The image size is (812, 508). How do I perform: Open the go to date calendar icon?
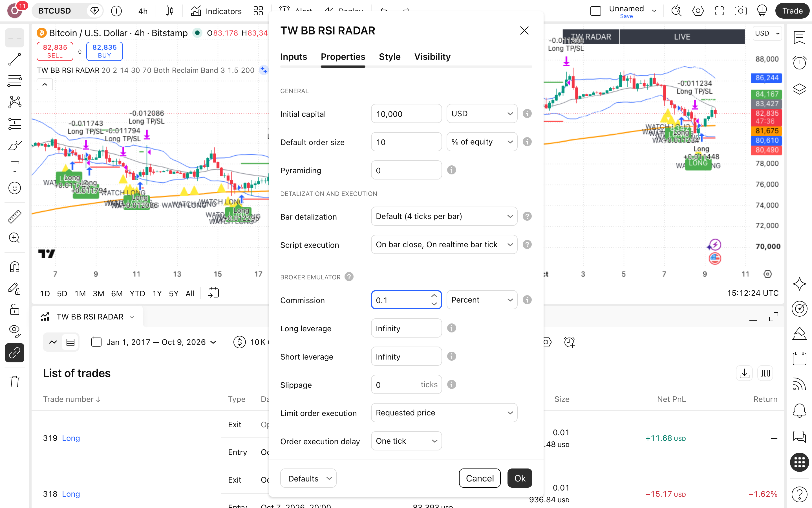click(x=213, y=293)
